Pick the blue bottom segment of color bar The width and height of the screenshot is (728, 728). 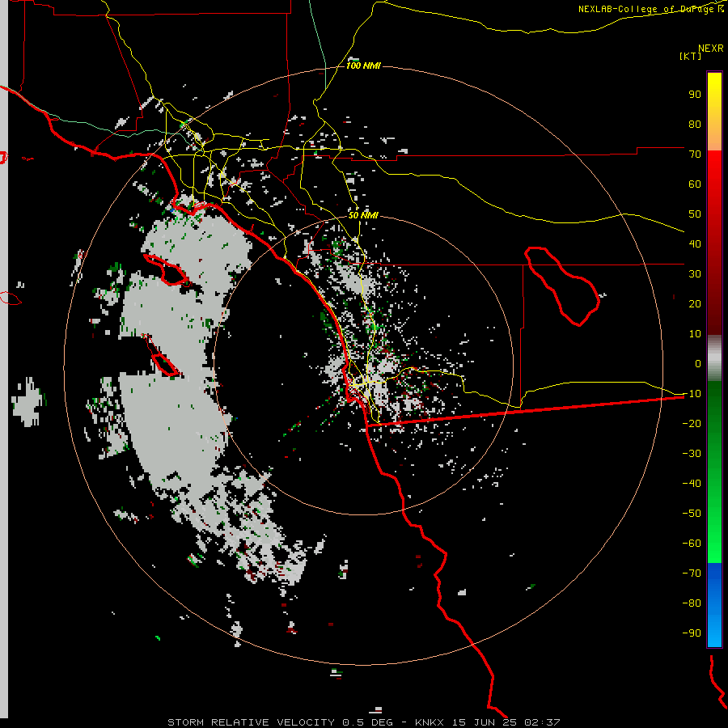point(714,605)
